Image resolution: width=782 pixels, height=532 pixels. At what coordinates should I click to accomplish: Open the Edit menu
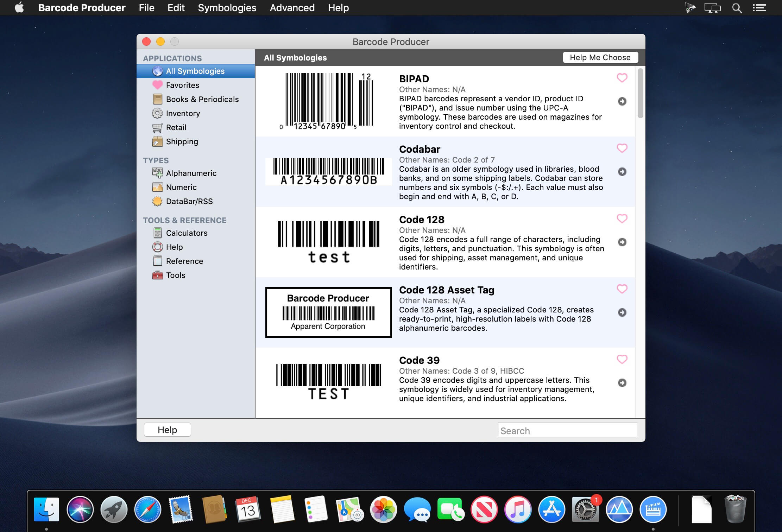[176, 8]
